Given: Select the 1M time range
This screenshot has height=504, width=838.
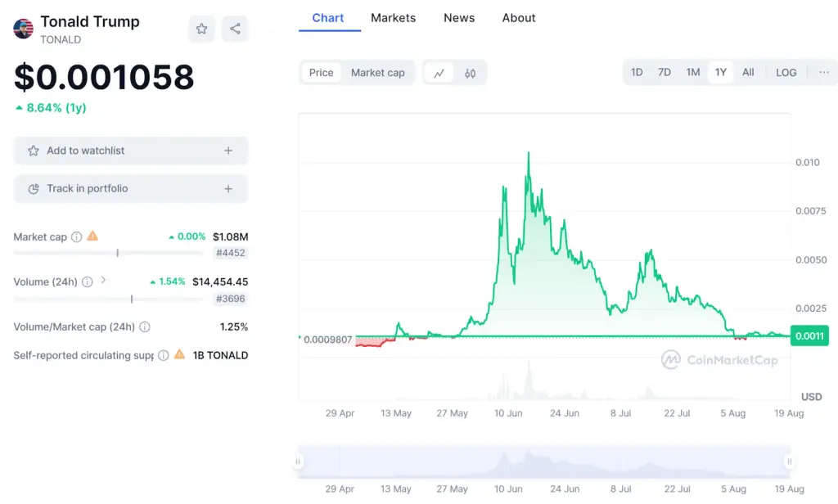Looking at the screenshot, I should pos(693,72).
